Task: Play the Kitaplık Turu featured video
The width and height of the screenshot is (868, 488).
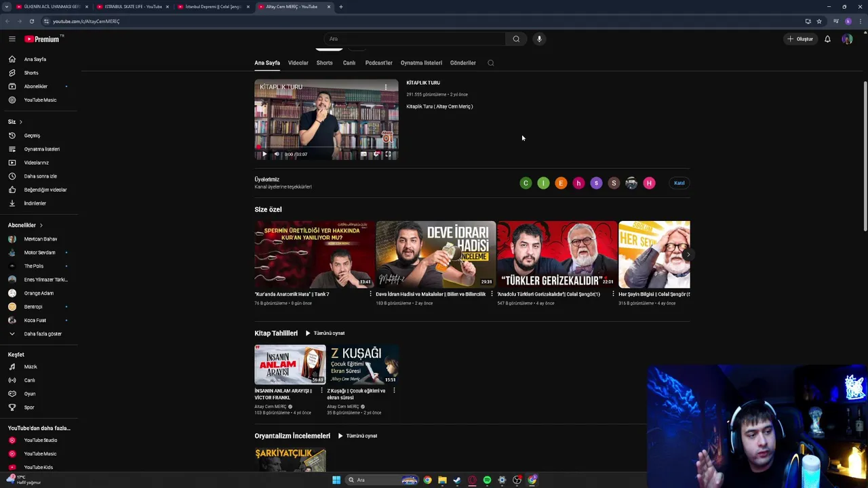Action: pos(264,154)
